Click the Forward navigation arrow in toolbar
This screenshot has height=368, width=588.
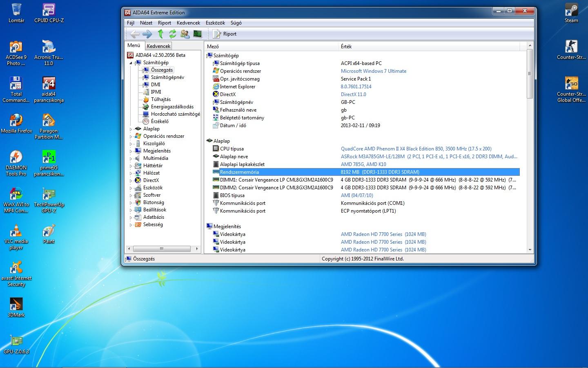tap(147, 34)
